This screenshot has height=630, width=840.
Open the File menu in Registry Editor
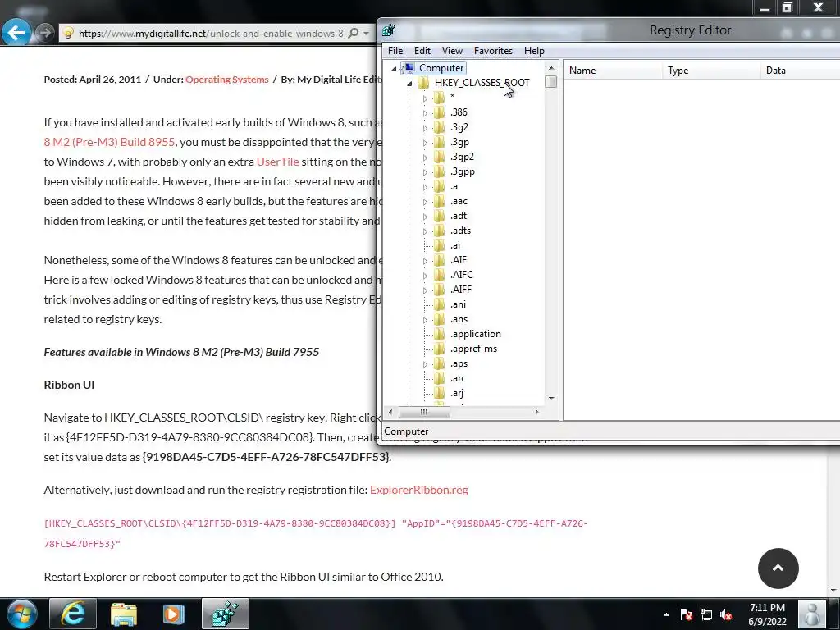pos(395,51)
